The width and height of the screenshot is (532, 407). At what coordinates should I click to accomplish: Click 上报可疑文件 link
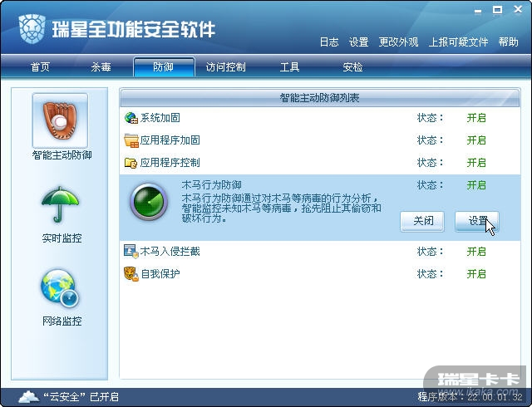pos(458,42)
